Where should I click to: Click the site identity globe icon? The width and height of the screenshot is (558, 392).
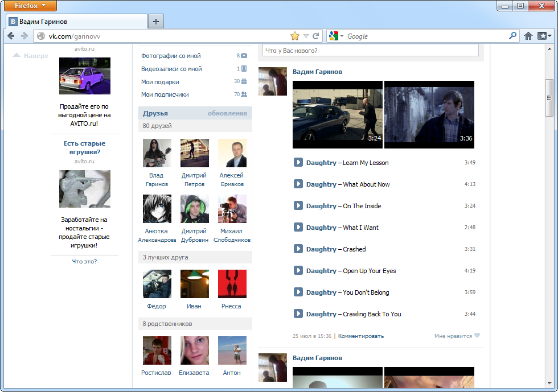[41, 36]
